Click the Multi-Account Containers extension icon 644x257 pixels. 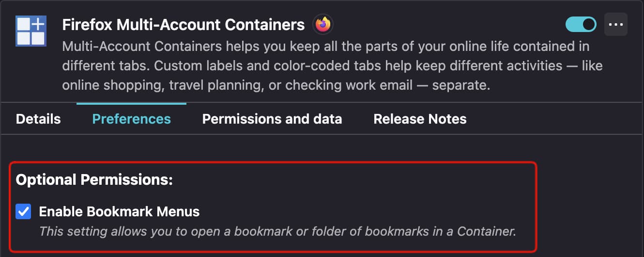[31, 31]
